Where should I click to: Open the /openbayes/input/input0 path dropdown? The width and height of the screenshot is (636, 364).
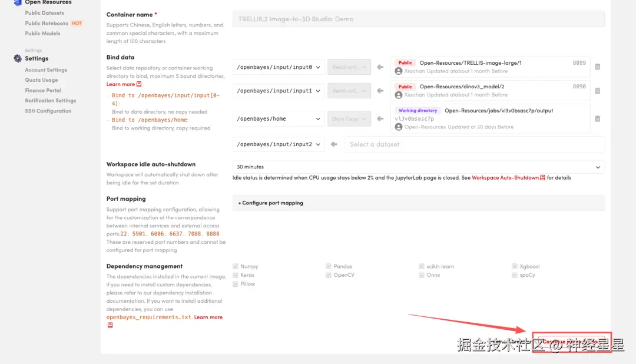tap(278, 67)
